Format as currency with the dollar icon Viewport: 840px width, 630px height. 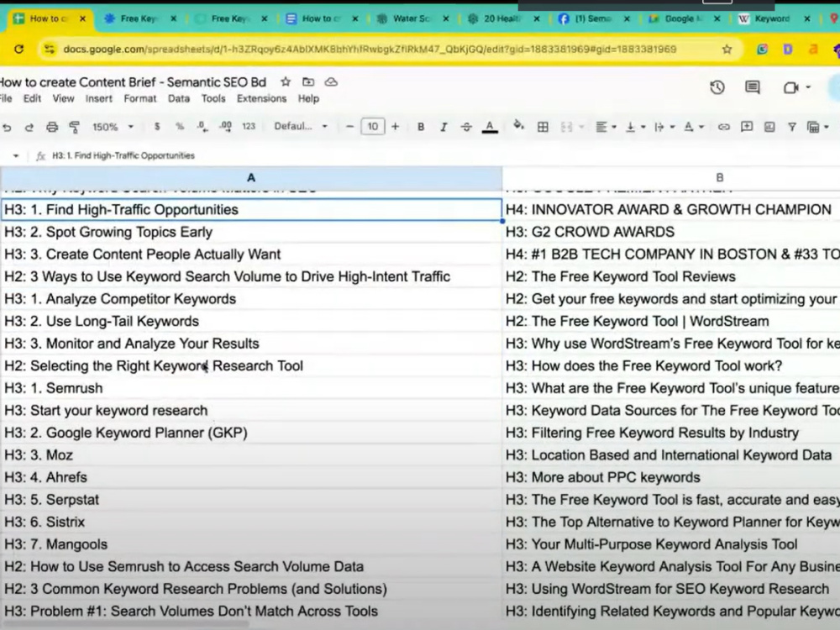[157, 127]
